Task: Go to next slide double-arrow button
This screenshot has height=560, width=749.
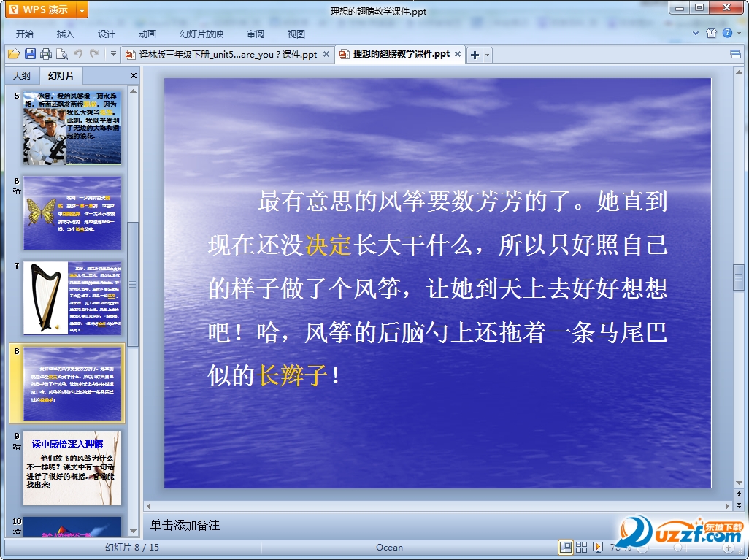Action: 739,505
